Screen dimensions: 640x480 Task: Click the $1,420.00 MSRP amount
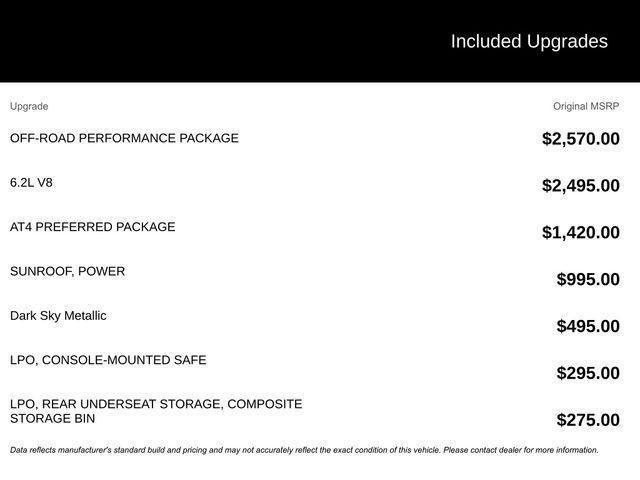[x=580, y=232]
